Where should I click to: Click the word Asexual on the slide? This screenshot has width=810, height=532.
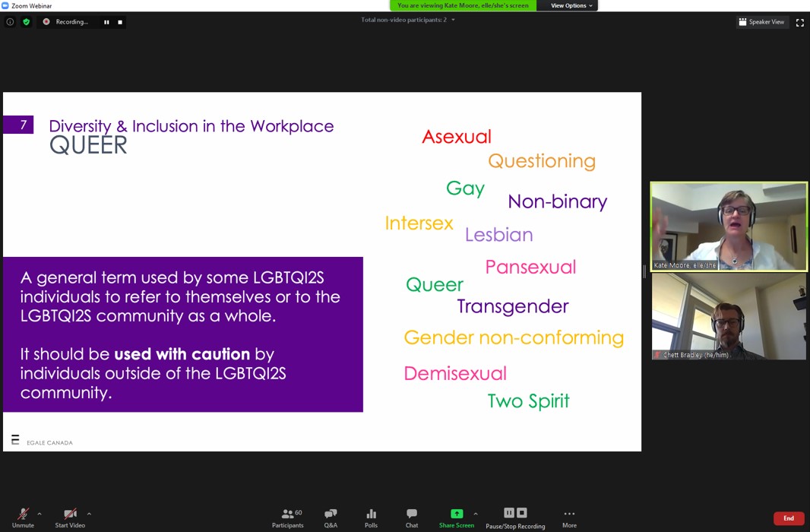[x=457, y=136]
